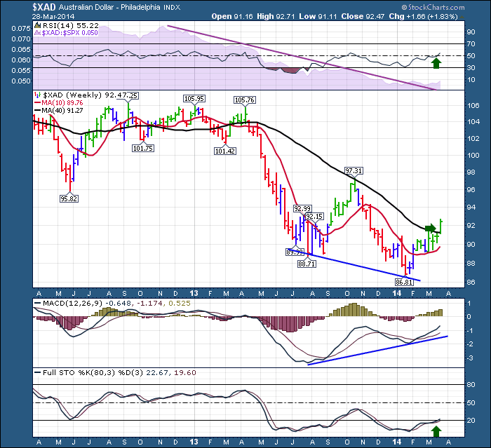Click the MA(40) 91.27 legend entry
This screenshot has height=448, width=491.
point(58,111)
